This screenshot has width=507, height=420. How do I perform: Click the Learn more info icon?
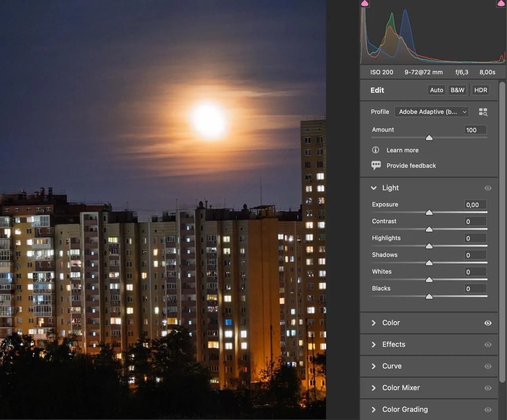coord(375,150)
